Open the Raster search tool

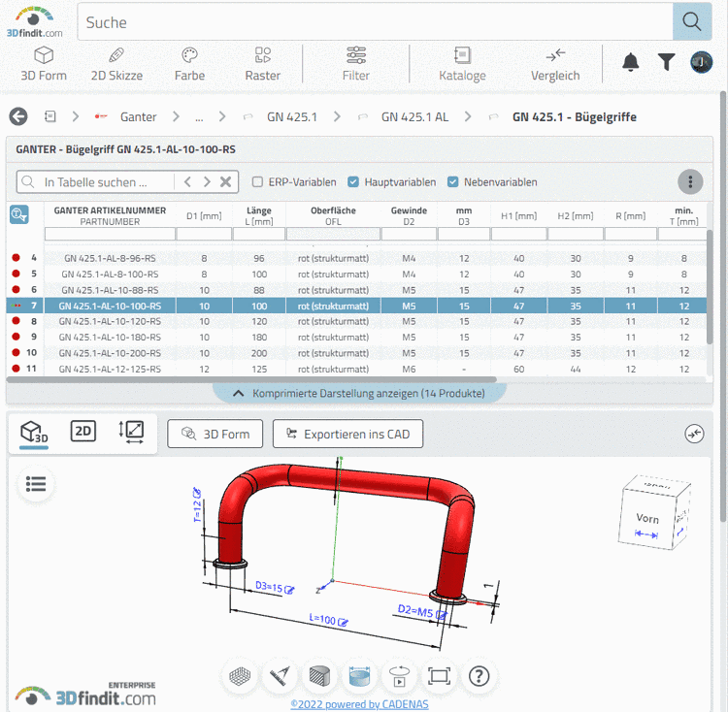(x=263, y=64)
